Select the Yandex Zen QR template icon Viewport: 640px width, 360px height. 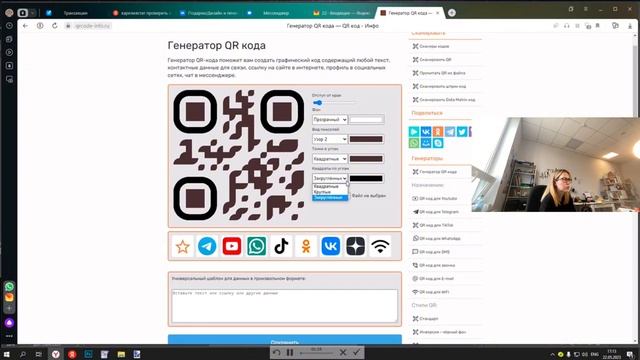(x=356, y=246)
